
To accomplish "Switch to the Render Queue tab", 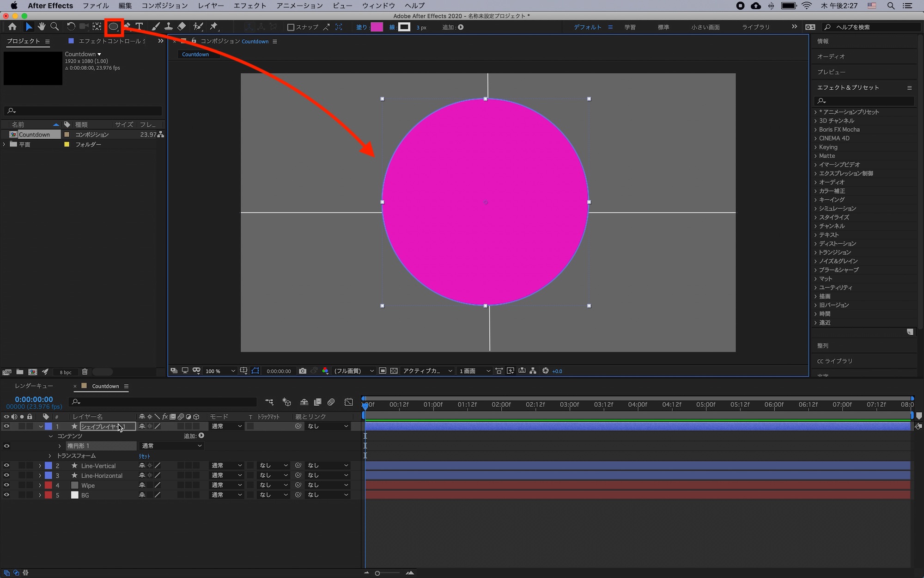I will [x=34, y=386].
